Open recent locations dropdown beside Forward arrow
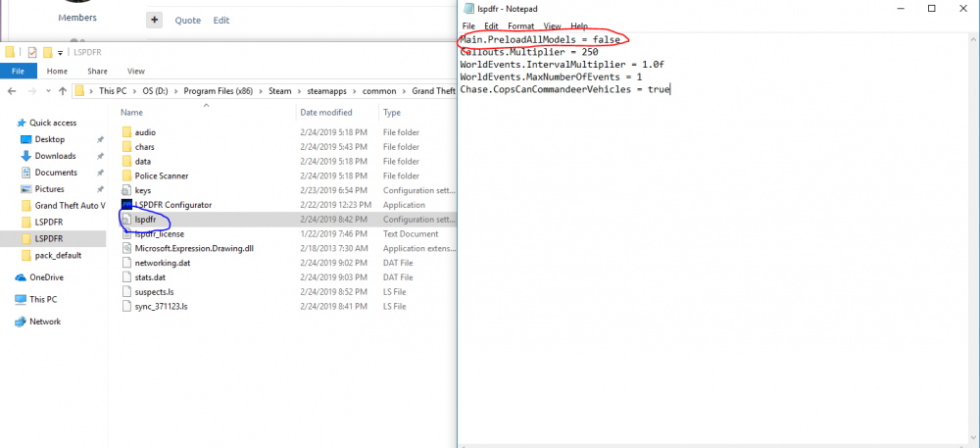Viewport: 980px width, 448px height. point(47,91)
